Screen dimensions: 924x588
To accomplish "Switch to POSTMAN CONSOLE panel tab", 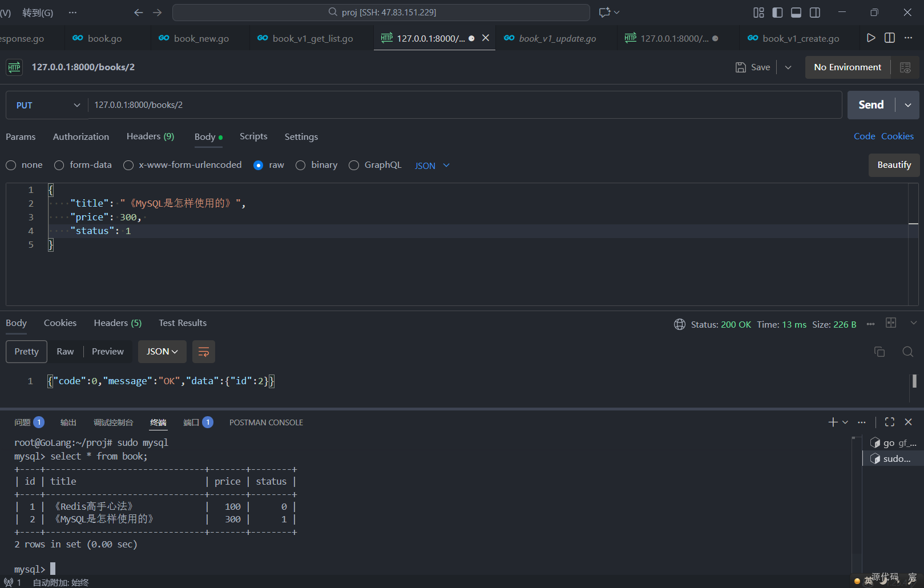I will pyautogui.click(x=266, y=422).
